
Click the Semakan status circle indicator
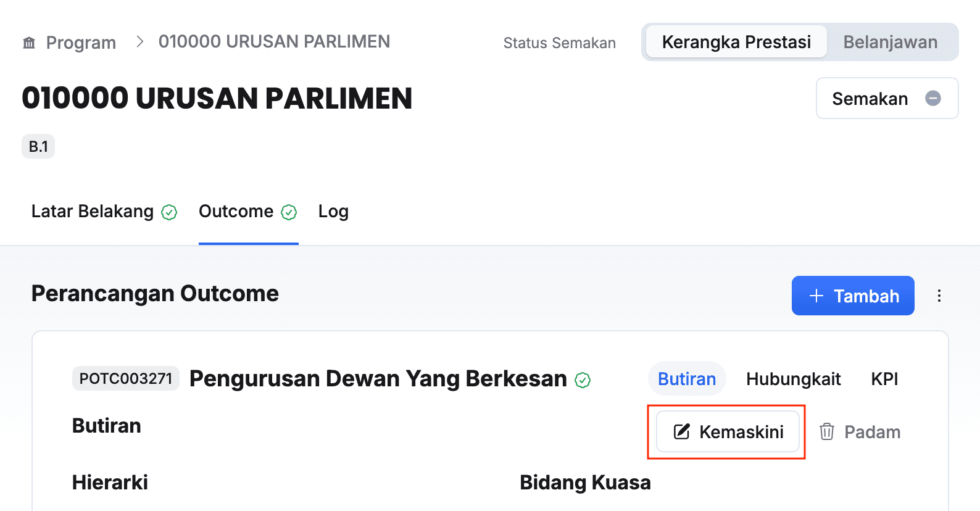click(x=932, y=98)
